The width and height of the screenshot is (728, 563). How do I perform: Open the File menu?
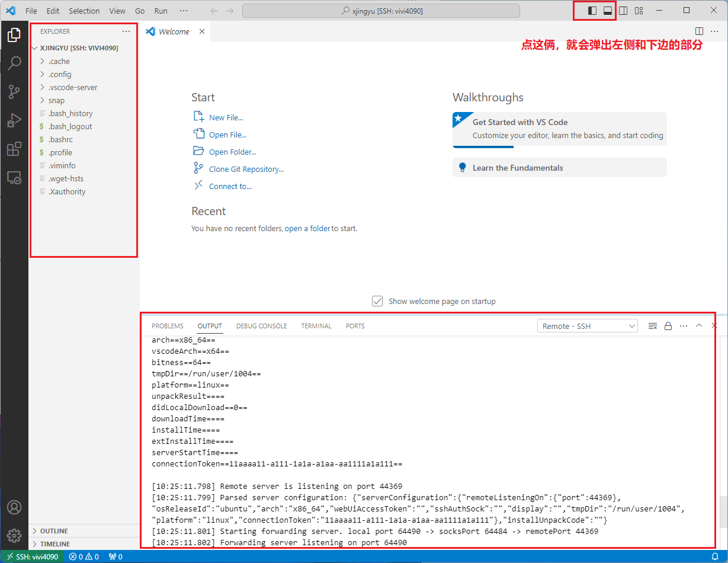point(31,11)
